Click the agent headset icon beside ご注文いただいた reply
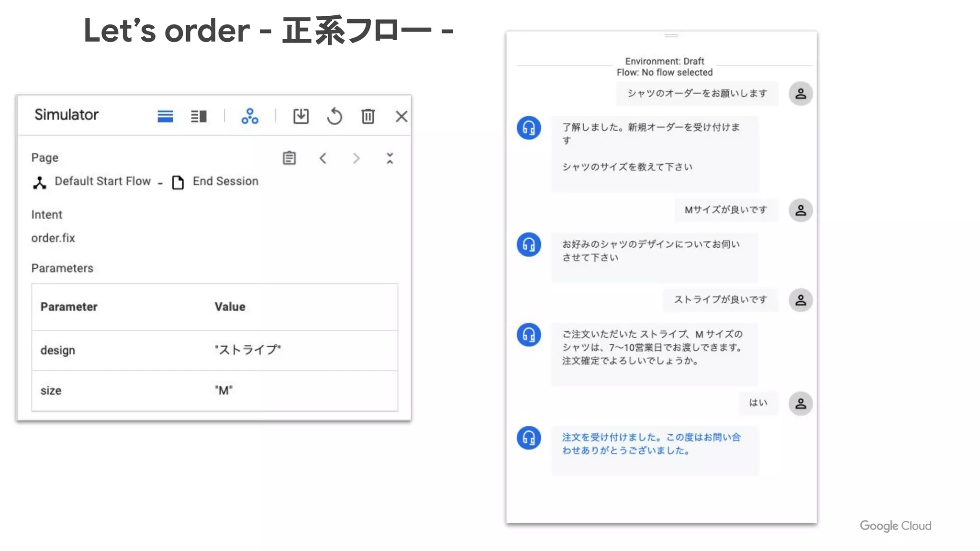The height and width of the screenshot is (551, 980). click(529, 334)
